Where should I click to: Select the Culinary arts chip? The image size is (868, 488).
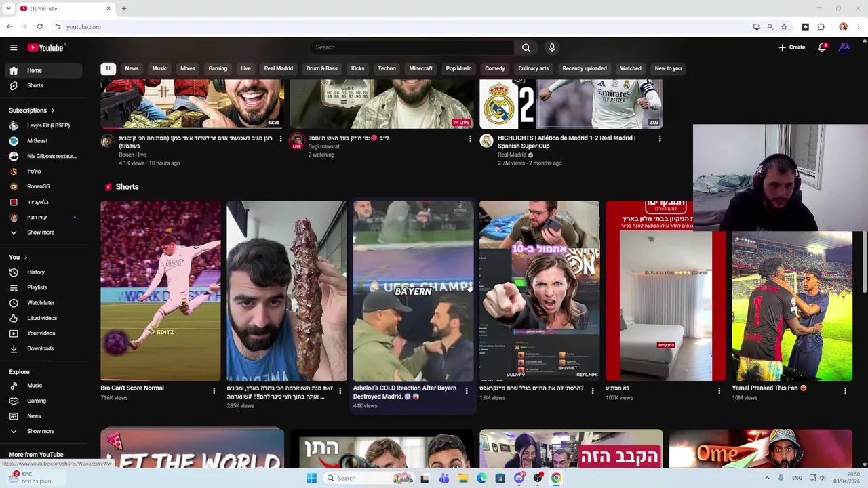(534, 68)
